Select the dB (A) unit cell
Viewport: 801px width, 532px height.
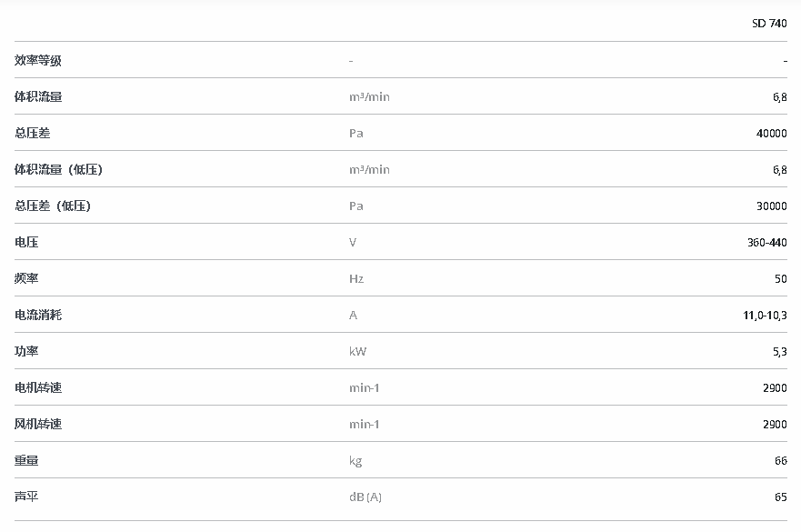[365, 497]
